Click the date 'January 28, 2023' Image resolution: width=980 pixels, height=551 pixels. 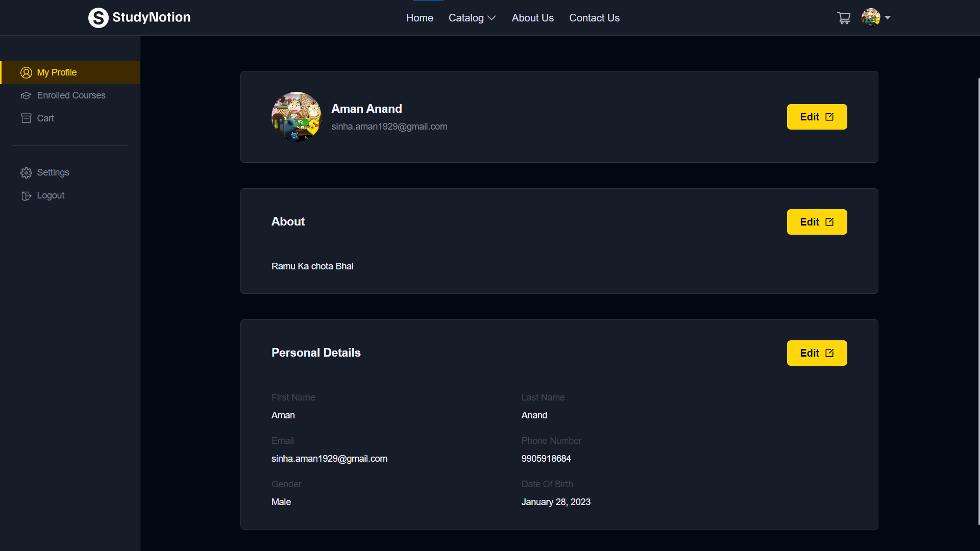[555, 502]
